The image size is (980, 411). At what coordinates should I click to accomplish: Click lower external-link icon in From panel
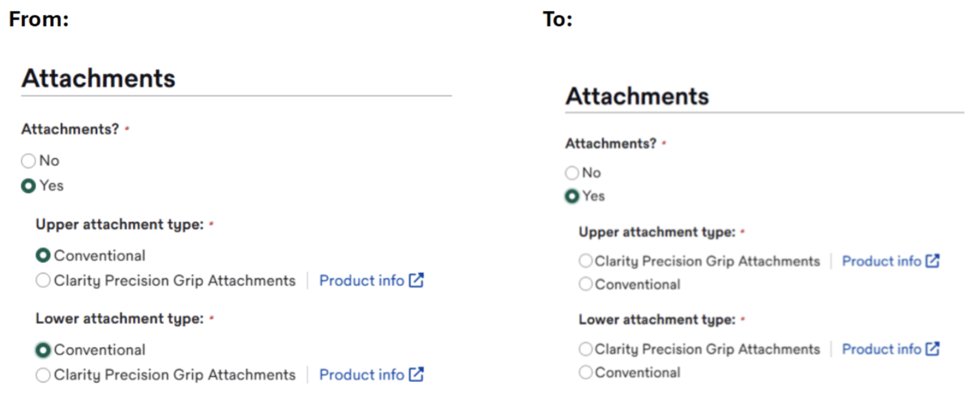pos(416,374)
